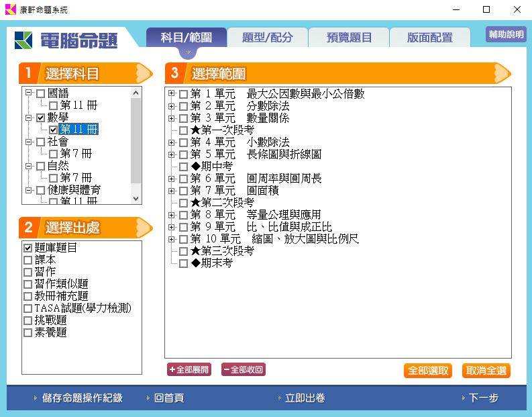Click the 康軒 logo icon beside 電腦命題

23,40
